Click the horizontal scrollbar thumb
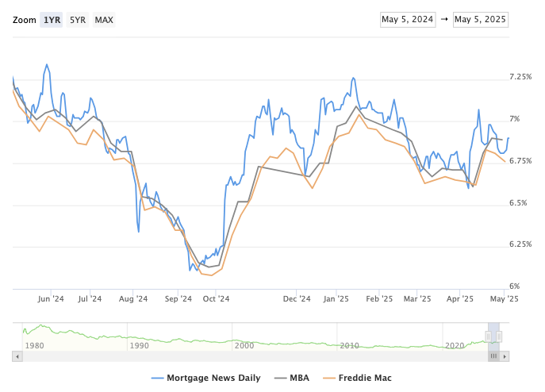Viewport: 545px width, 392px height. click(493, 356)
